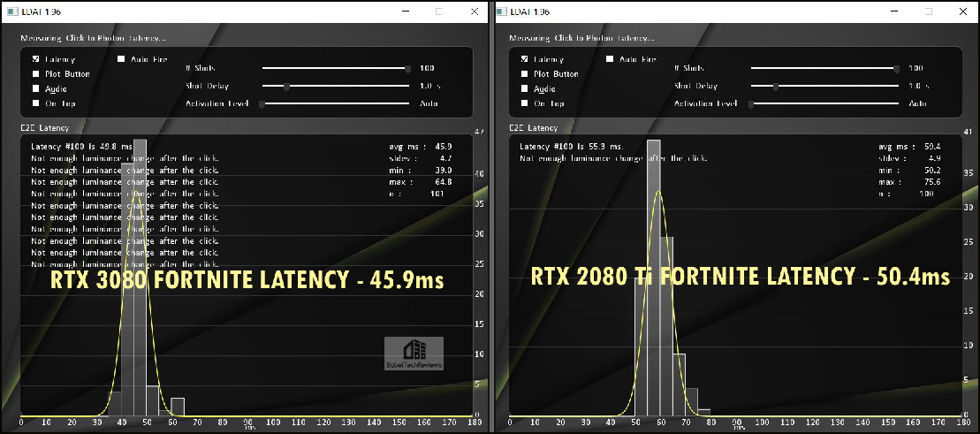
Task: Uncheck Latency in the RTX 2080 Ti window
Action: pyautogui.click(x=524, y=59)
